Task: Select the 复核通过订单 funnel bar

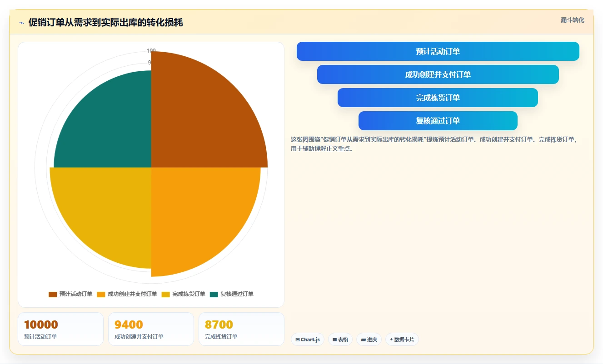Action: [x=438, y=121]
